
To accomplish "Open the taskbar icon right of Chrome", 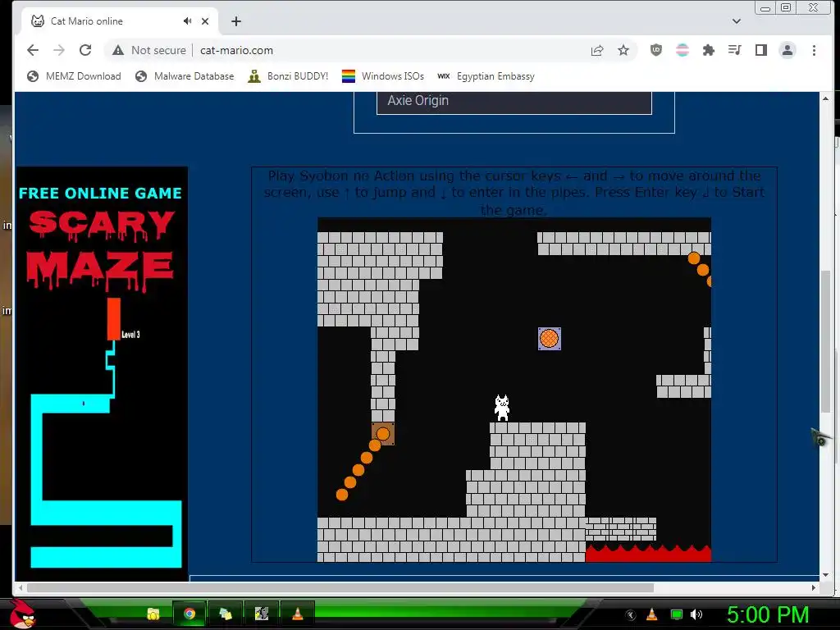I will click(226, 614).
